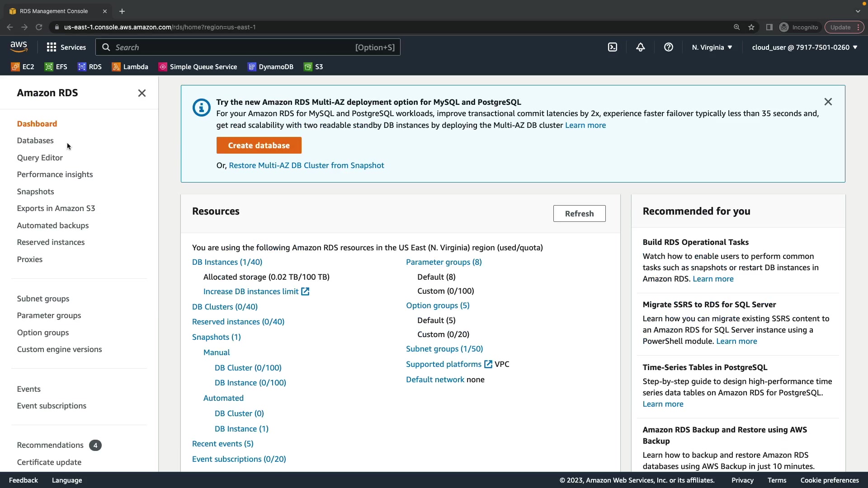Expand the cloud_user account dropdown
This screenshot has width=868, height=488.
pyautogui.click(x=805, y=47)
